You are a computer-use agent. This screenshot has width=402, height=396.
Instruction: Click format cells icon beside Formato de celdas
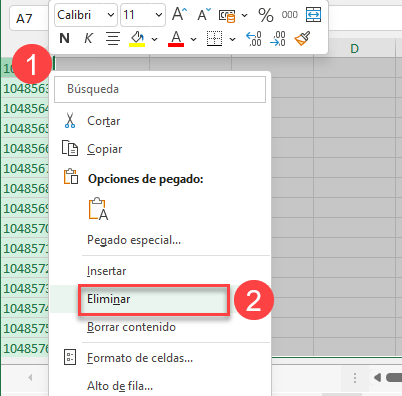(70, 357)
